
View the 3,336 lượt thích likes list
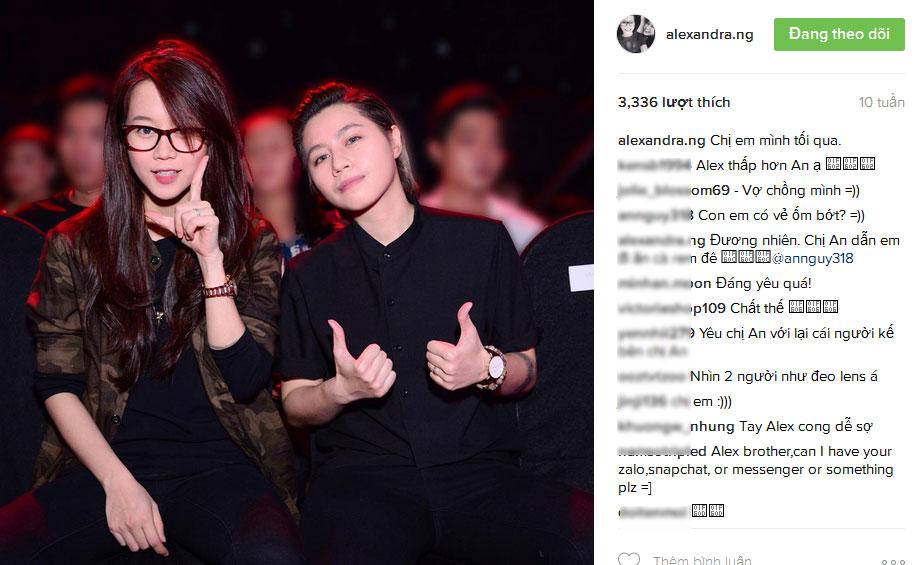tap(674, 102)
